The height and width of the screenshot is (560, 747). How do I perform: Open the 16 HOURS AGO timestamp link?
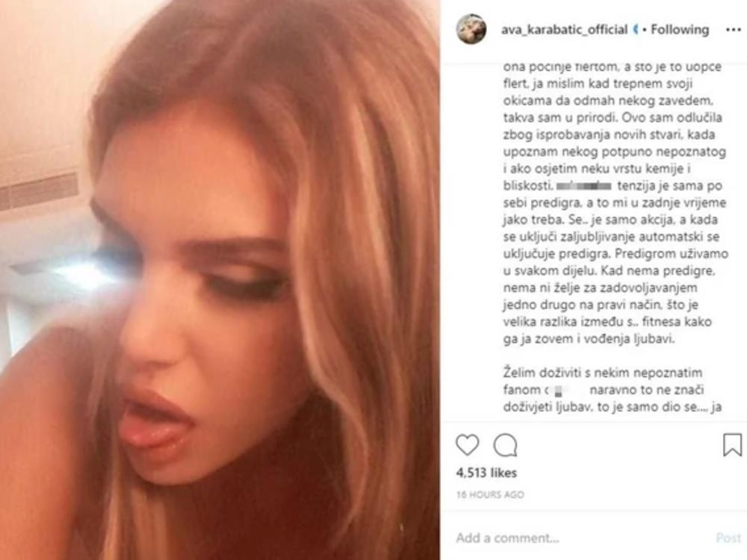pyautogui.click(x=490, y=495)
